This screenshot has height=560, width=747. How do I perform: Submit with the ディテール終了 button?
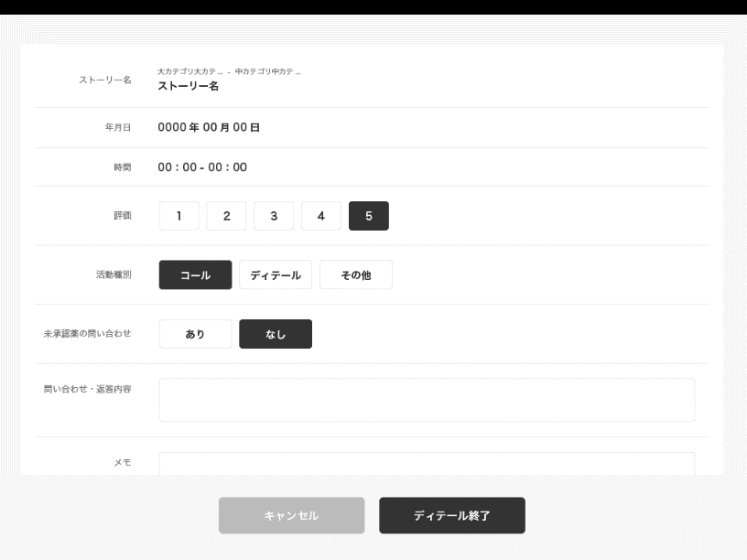(452, 514)
